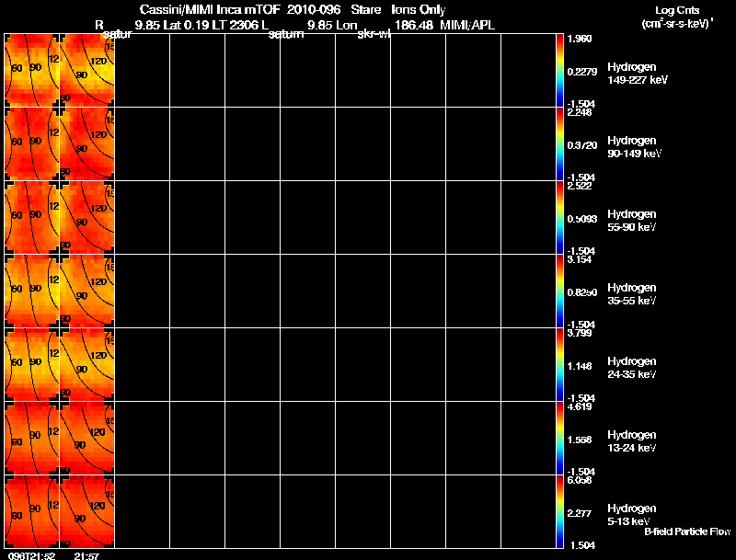Image resolution: width=736 pixels, height=560 pixels.
Task: Select the color scale beside Hydrogen 35-55 keV
Action: pyautogui.click(x=559, y=291)
